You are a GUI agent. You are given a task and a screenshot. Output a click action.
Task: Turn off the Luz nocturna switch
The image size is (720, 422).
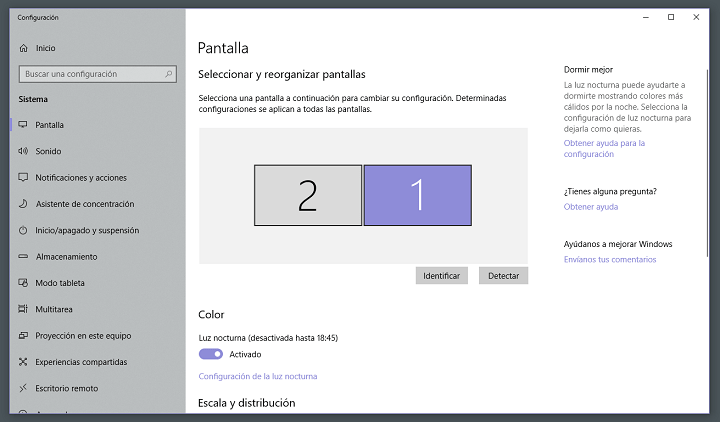coord(211,354)
